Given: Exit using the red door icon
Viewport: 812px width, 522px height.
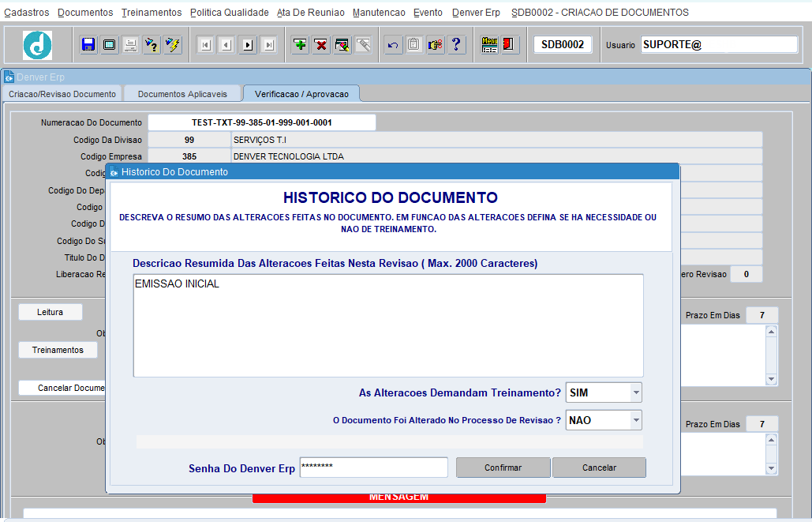Looking at the screenshot, I should point(509,44).
